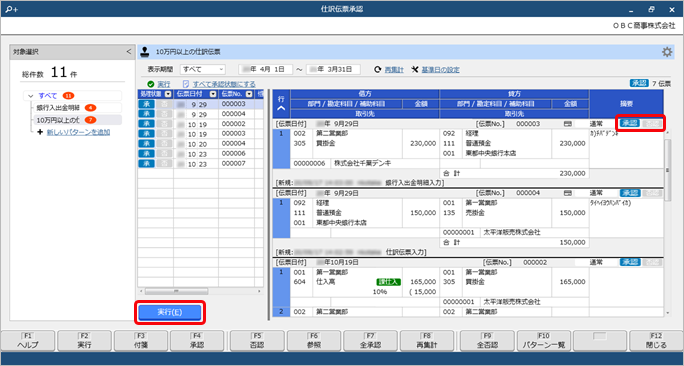Click the card icon in voucher 000004 header

click(568, 192)
